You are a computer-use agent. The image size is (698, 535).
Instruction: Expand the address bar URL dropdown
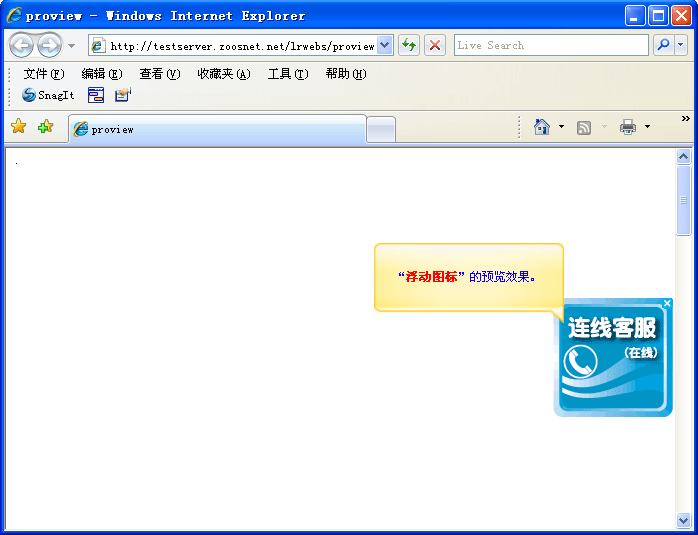tap(385, 46)
